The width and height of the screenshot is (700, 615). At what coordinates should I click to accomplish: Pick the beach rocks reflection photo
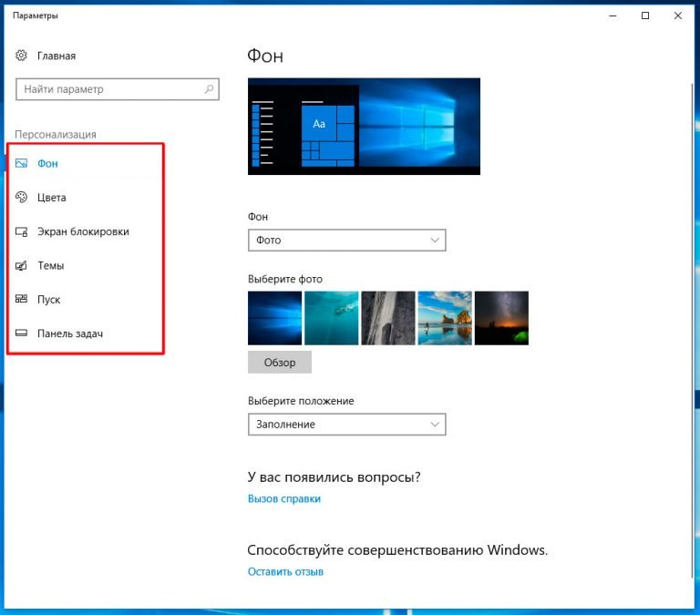(445, 318)
